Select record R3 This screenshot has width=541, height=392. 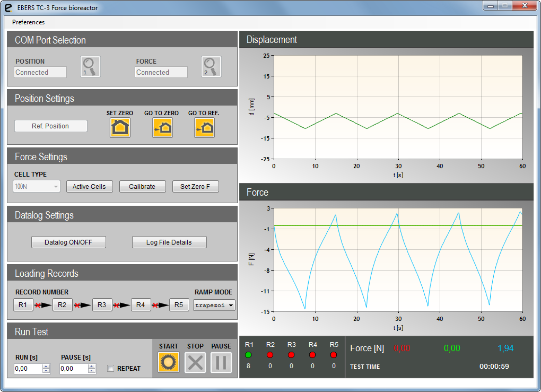(x=102, y=305)
